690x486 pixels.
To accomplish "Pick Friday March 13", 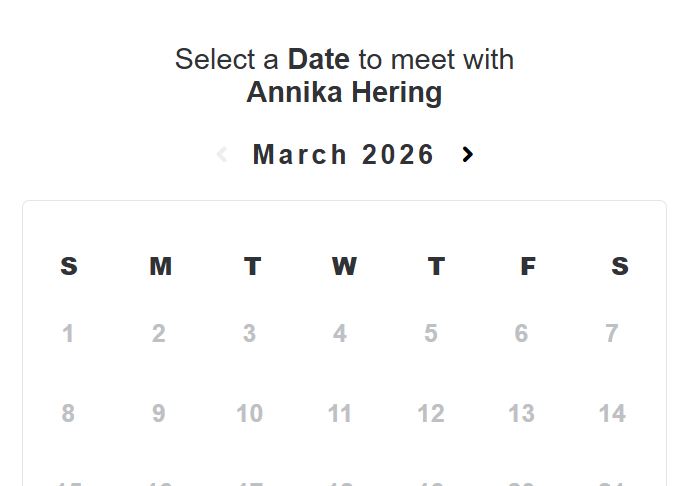I will point(521,414).
